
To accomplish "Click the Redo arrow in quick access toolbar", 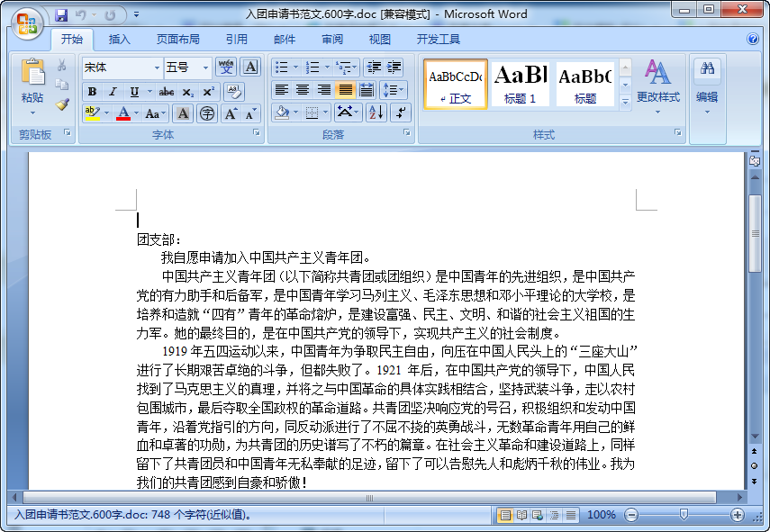I will point(110,15).
